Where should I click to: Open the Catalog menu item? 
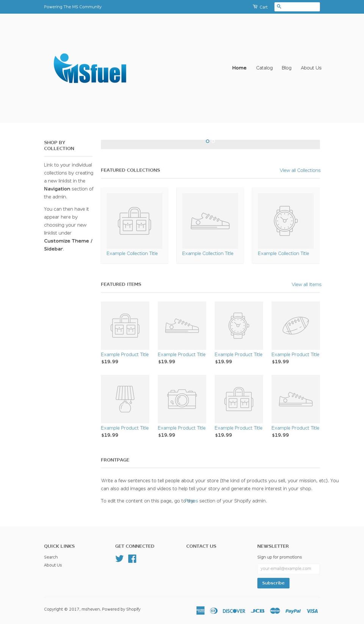(264, 68)
